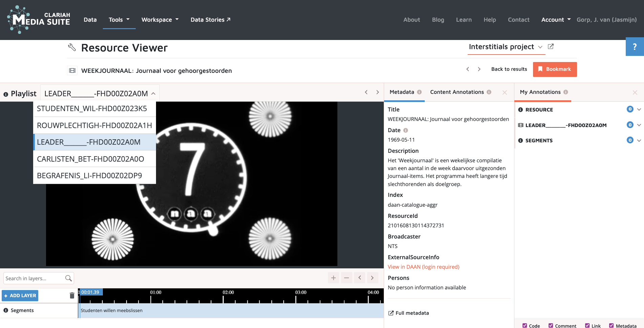Click the blue help question mark icon
The height and width of the screenshot is (328, 644).
(x=635, y=47)
